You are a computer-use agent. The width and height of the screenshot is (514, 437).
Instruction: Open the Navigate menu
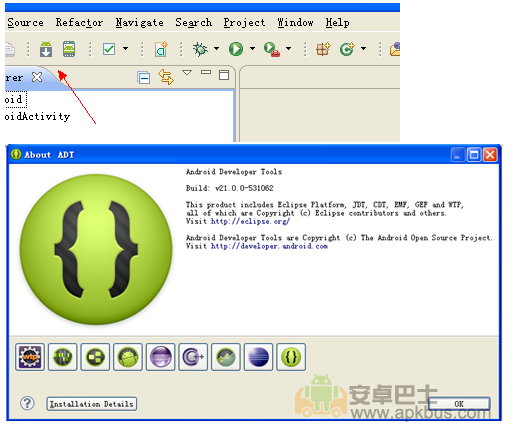pos(140,22)
